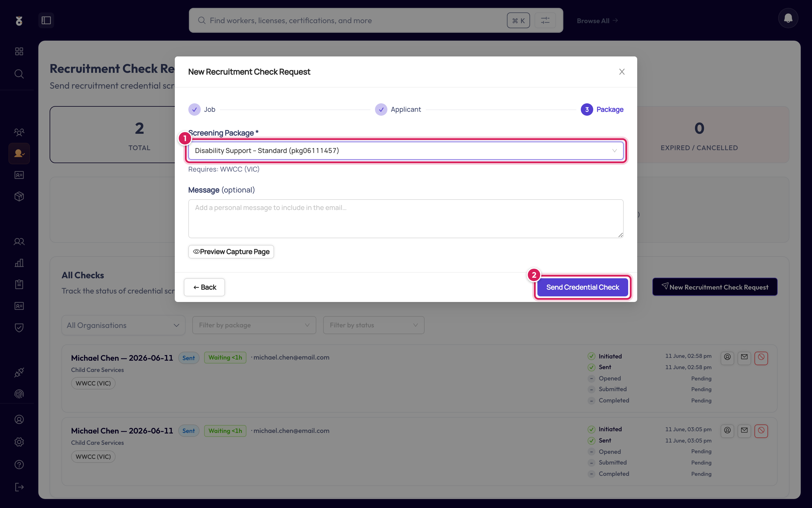This screenshot has height=508, width=812.
Task: Click the WWCC (VIC) tag under 02:58 pm check
Action: [x=93, y=383]
